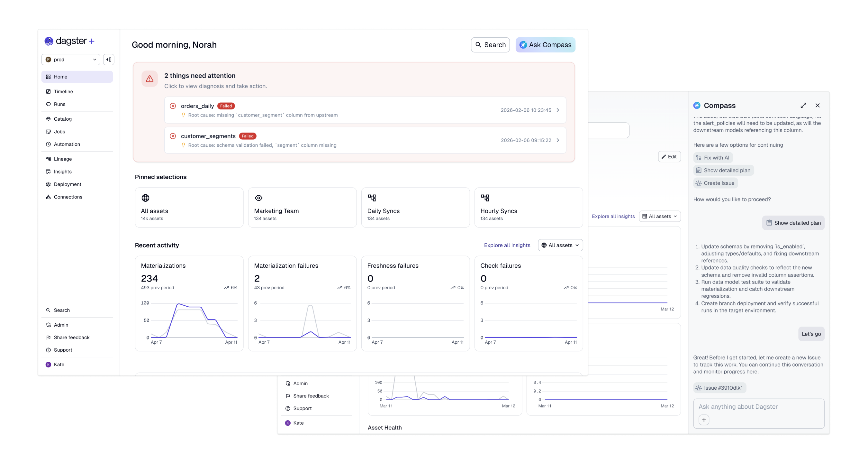
Task: Expand the orders_daily failure details chevron
Action: (x=558, y=110)
